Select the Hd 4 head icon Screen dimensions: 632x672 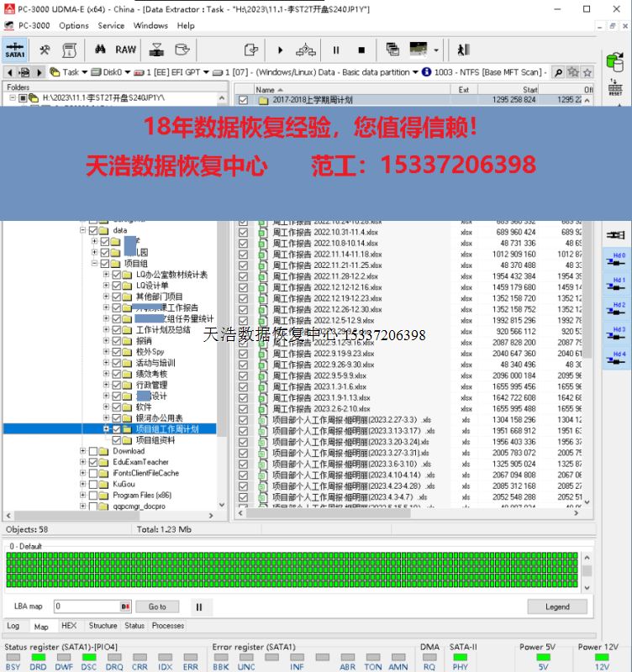click(x=616, y=359)
